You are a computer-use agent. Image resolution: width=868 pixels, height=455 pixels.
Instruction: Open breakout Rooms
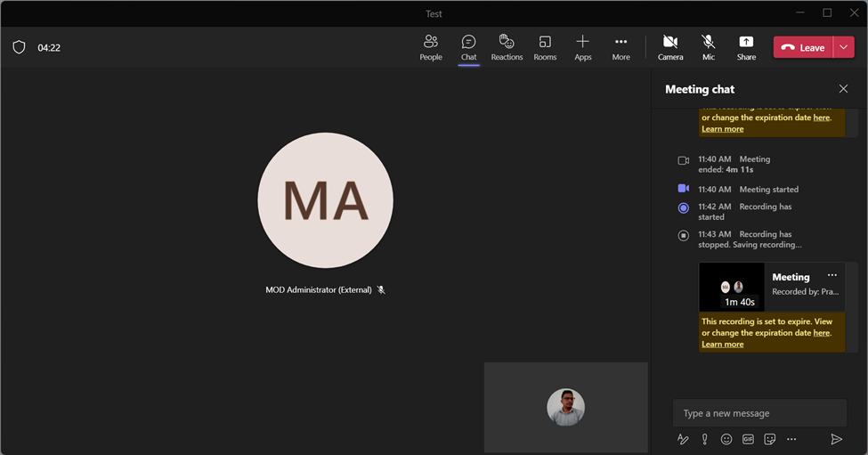(x=545, y=47)
